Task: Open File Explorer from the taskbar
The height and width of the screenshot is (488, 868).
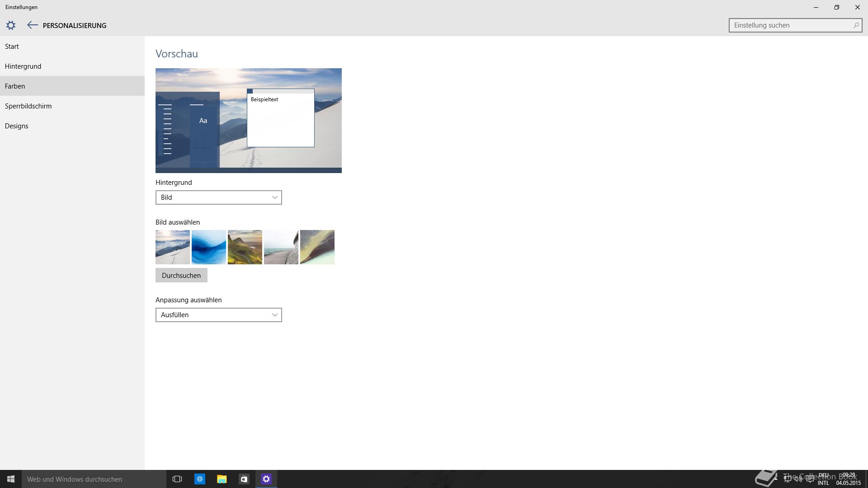Action: 222,479
